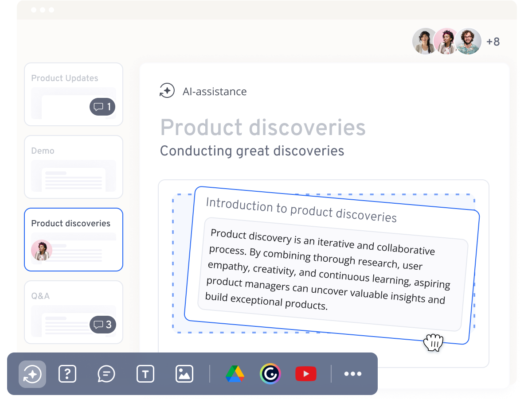Expand the collaborators list labeled +8
Viewport: 532px width, 399px height.
coord(493,41)
